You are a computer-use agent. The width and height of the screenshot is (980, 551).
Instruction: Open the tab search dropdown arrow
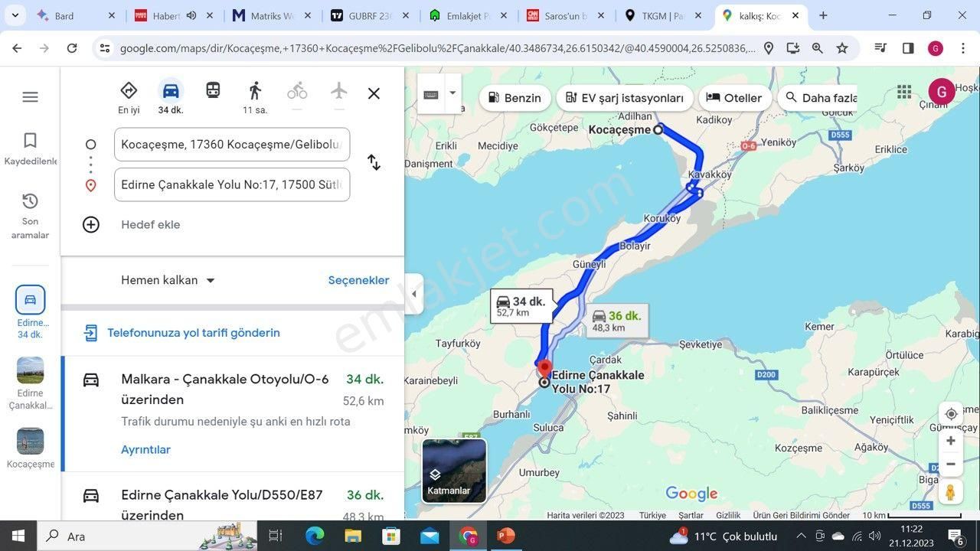[x=15, y=15]
